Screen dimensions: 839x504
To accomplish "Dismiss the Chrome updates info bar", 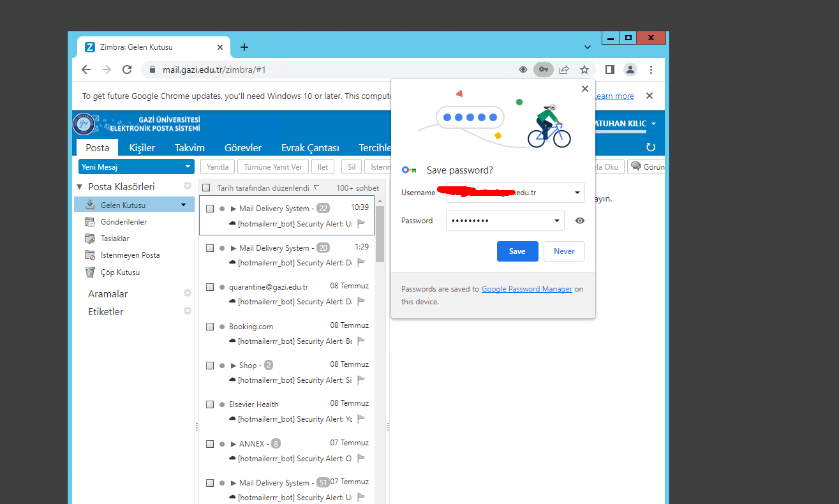I will (650, 96).
